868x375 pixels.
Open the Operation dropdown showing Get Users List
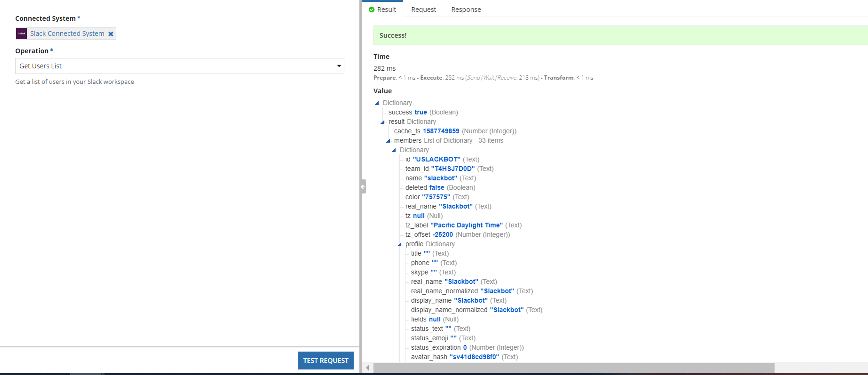click(180, 66)
